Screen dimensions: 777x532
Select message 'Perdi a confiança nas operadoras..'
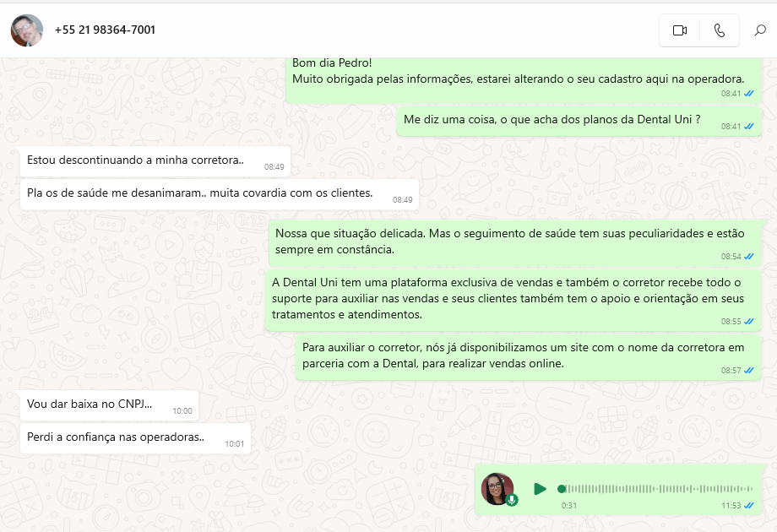coord(135,438)
